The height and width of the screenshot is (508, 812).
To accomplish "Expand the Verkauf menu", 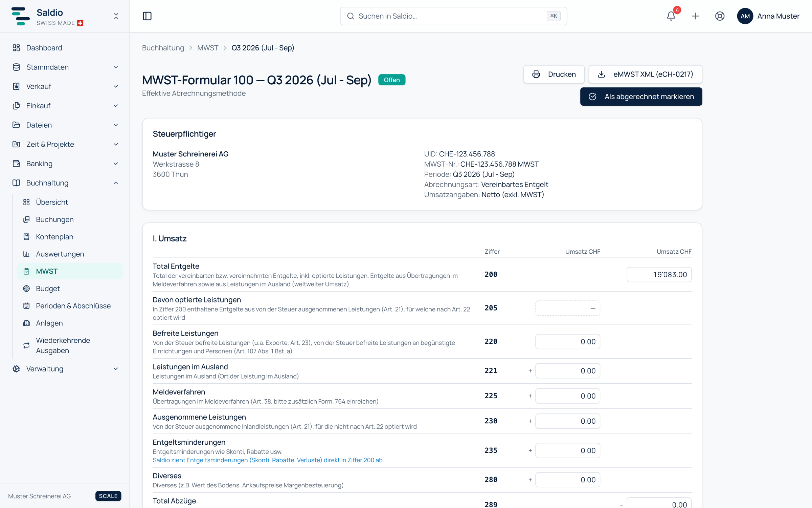I will click(x=65, y=86).
